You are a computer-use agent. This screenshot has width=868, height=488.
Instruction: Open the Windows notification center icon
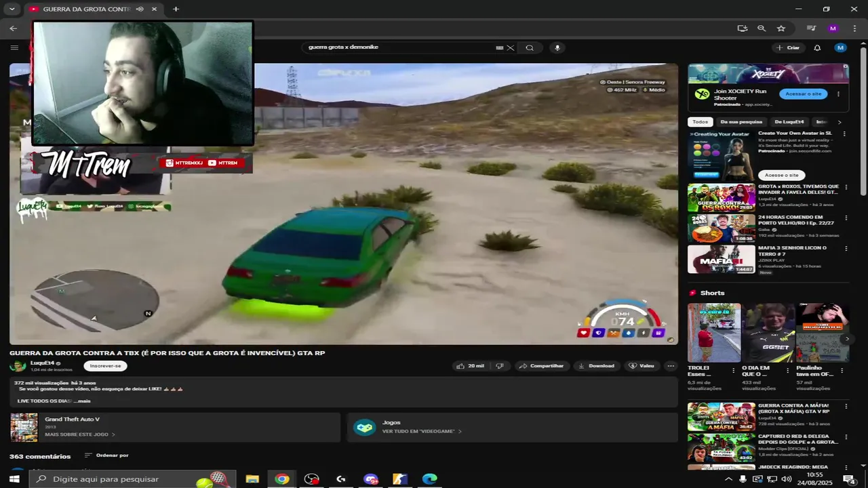(848, 479)
